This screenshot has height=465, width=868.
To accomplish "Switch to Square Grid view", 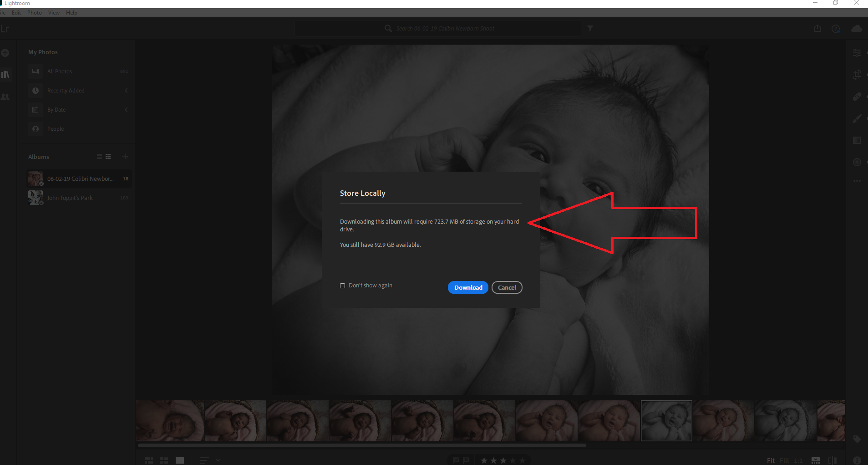I will point(164,460).
